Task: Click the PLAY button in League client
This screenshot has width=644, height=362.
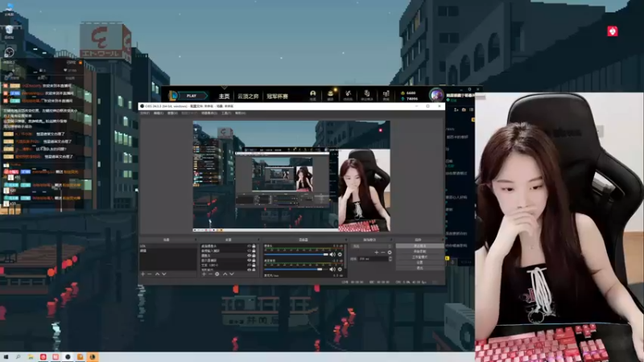Action: pyautogui.click(x=192, y=96)
